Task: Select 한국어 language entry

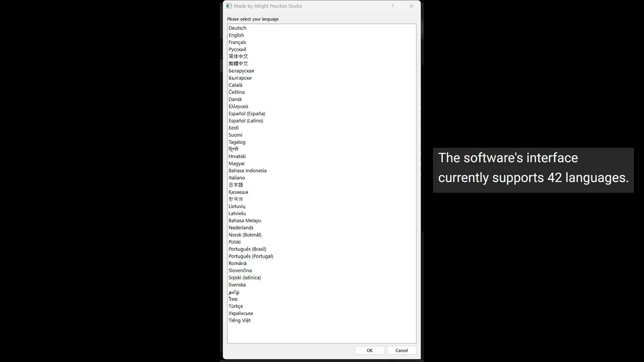Action: pyautogui.click(x=235, y=199)
